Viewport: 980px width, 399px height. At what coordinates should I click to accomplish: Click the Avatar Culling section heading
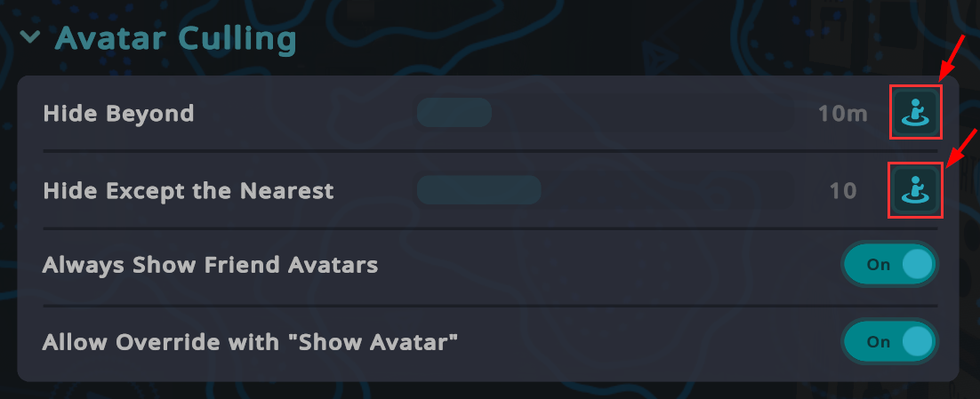175,39
